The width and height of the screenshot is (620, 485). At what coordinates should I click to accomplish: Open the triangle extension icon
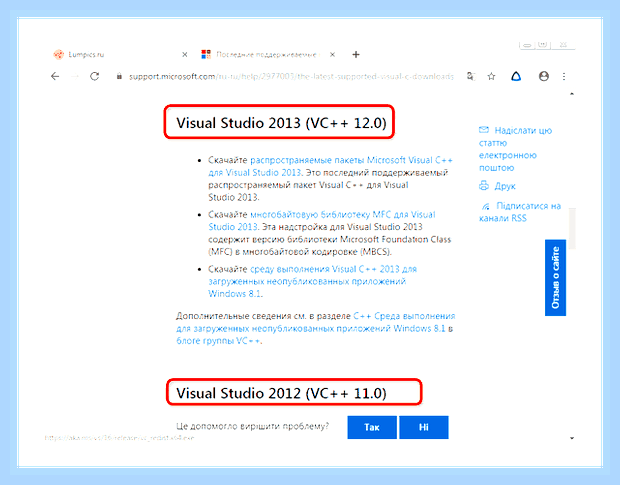(516, 76)
